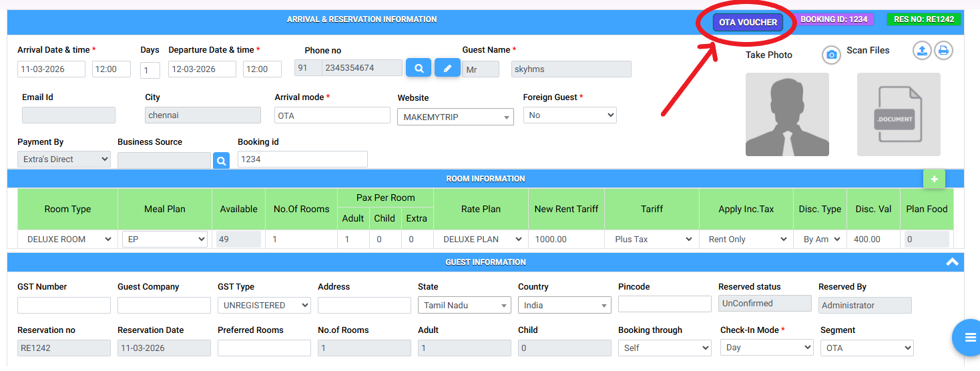Open the Meal Plan dropdown

pyautogui.click(x=164, y=240)
